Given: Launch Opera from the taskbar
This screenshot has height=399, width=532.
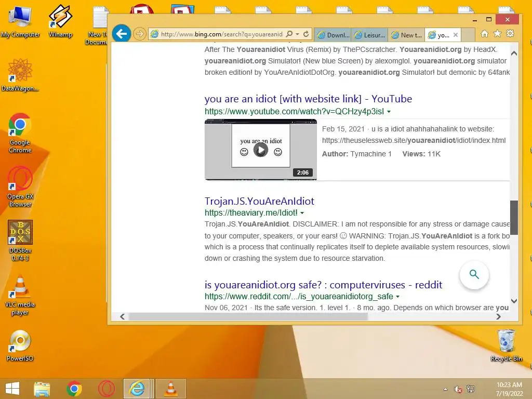Looking at the screenshot, I should point(106,389).
